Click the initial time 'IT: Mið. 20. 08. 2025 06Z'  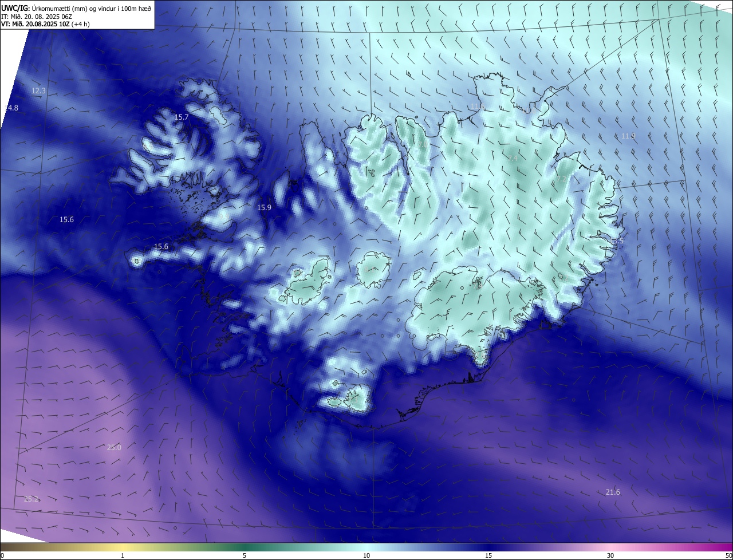point(38,16)
